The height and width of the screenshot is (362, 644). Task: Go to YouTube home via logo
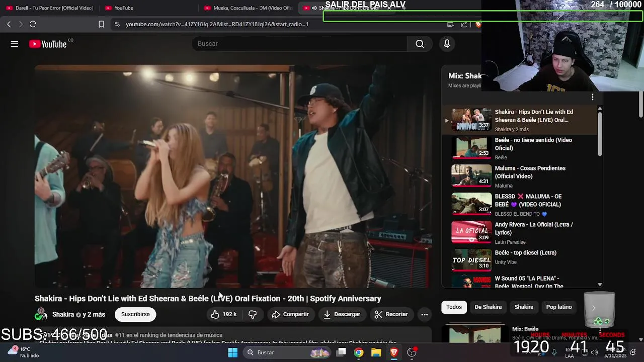coord(47,44)
